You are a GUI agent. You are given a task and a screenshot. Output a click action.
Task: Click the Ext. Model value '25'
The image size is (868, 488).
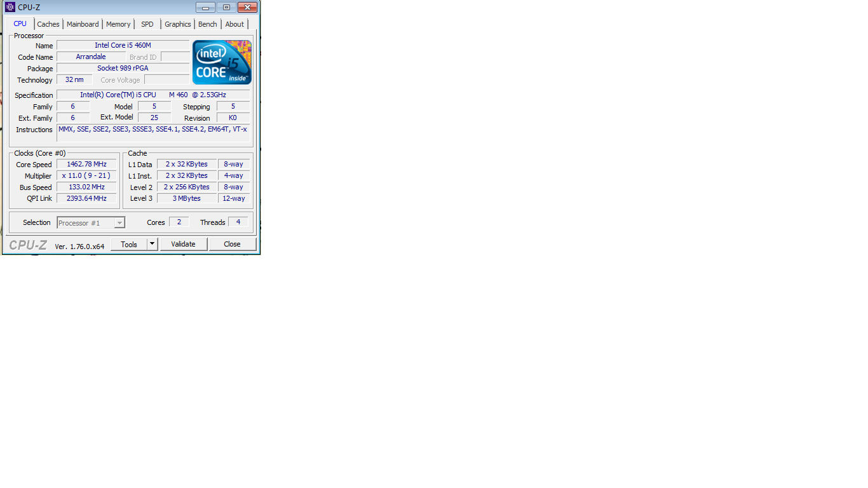tap(154, 118)
